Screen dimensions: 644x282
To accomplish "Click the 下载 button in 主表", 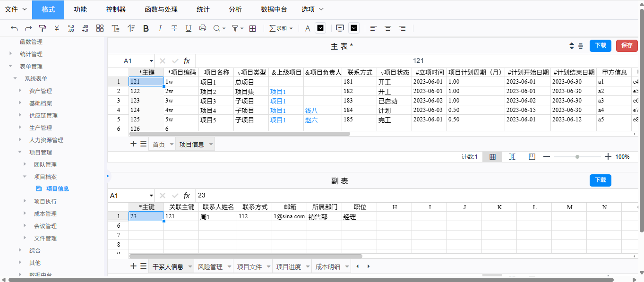I will (x=600, y=45).
